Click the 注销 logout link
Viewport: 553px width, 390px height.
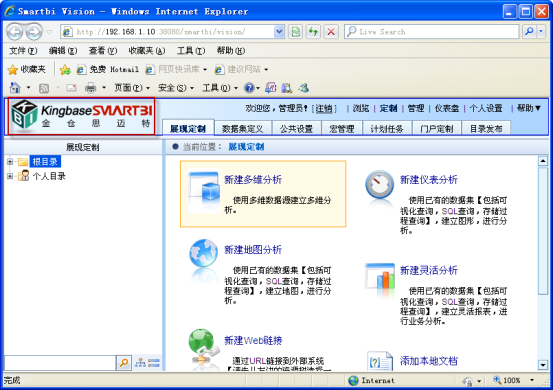point(324,109)
